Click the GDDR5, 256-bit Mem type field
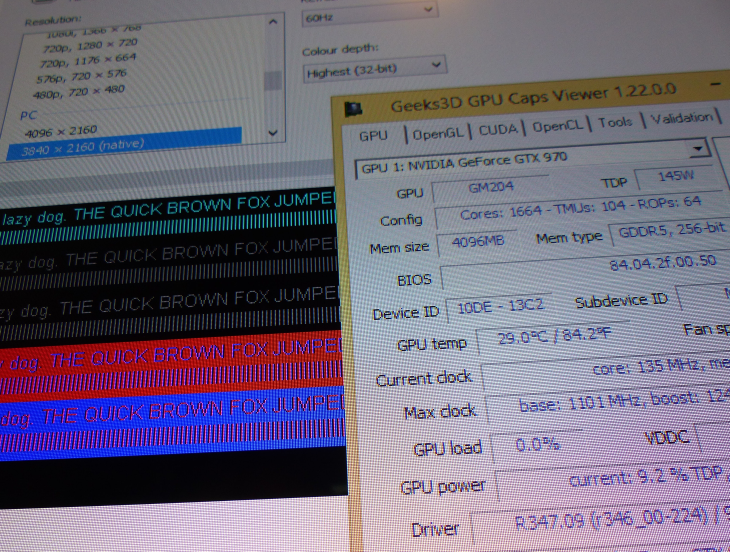Viewport: 730px width, 552px height. pyautogui.click(x=670, y=230)
